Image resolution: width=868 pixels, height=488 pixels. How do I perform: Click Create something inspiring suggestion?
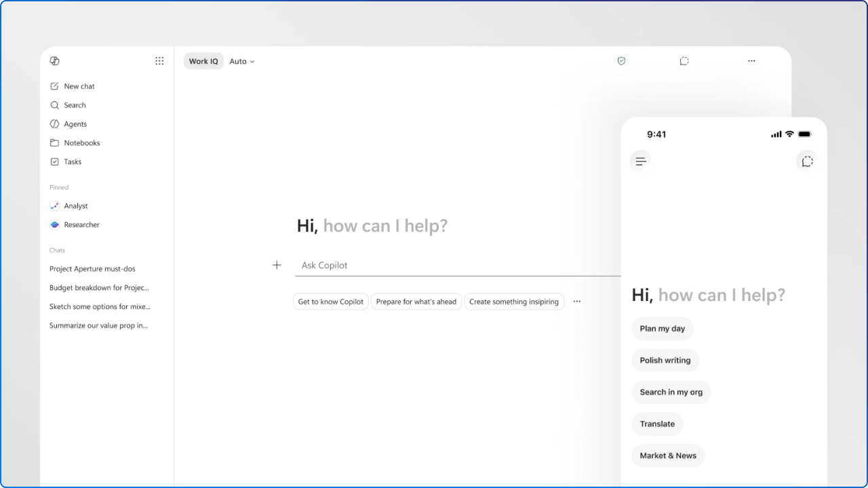click(x=514, y=302)
